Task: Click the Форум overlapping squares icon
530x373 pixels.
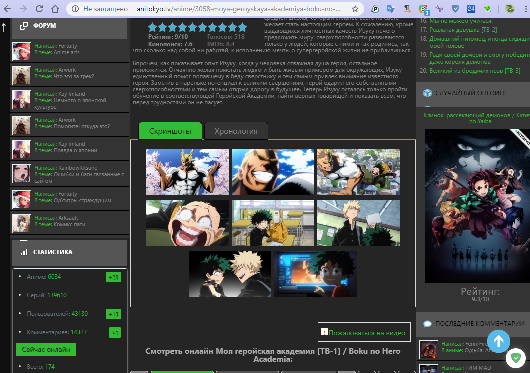Action: click(x=24, y=26)
